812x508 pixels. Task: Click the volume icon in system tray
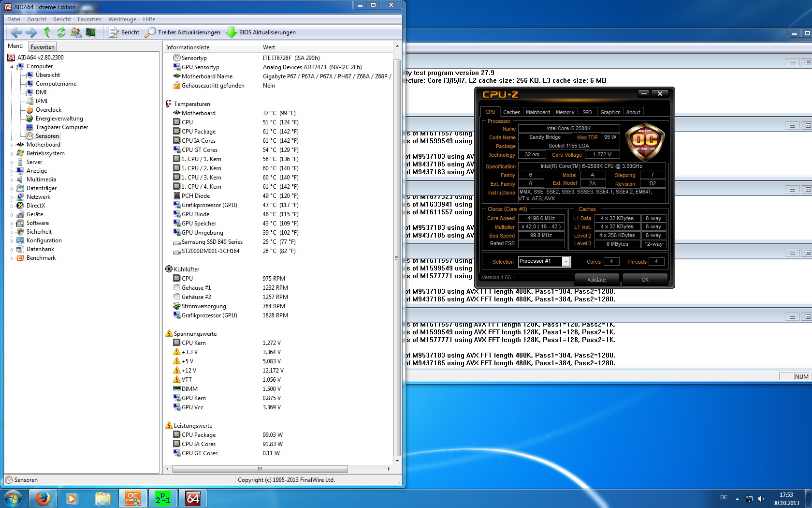pos(761,499)
